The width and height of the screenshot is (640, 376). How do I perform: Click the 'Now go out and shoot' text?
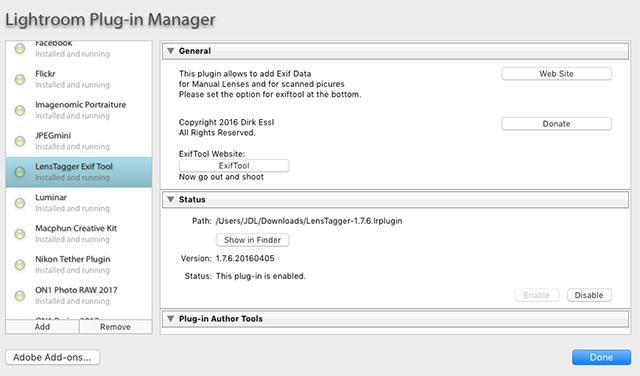tap(221, 177)
